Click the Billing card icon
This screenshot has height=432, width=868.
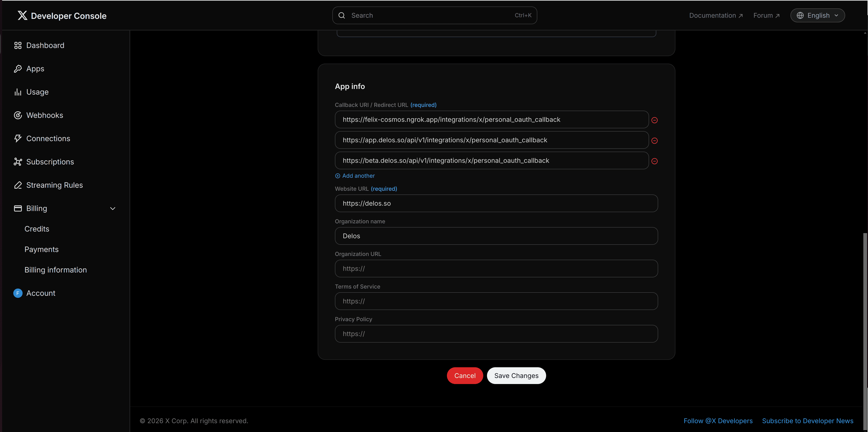[x=18, y=208]
